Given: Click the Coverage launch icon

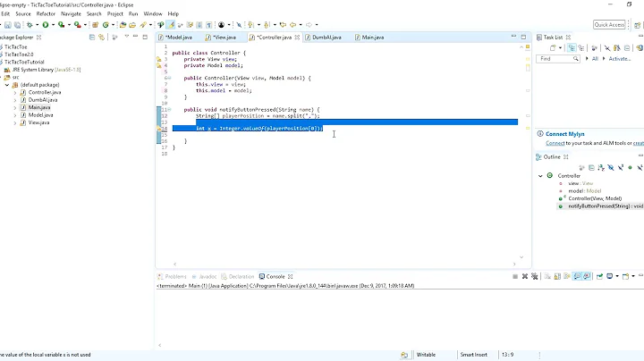Looking at the screenshot, I should (61, 25).
